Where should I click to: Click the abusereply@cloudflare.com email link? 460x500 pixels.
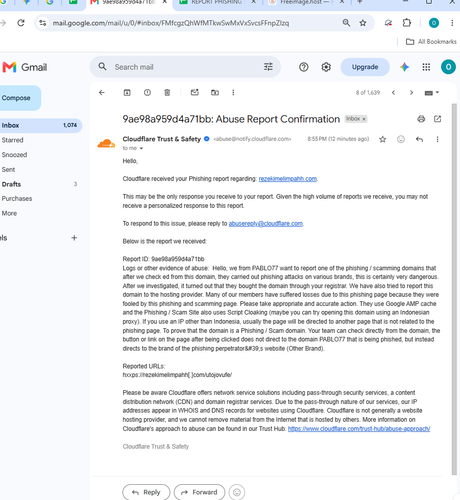(x=266, y=223)
